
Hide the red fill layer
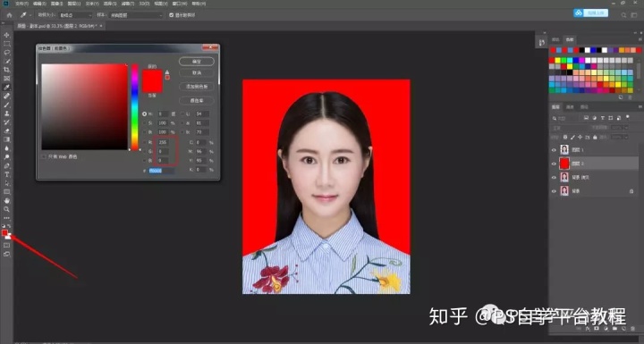(554, 164)
